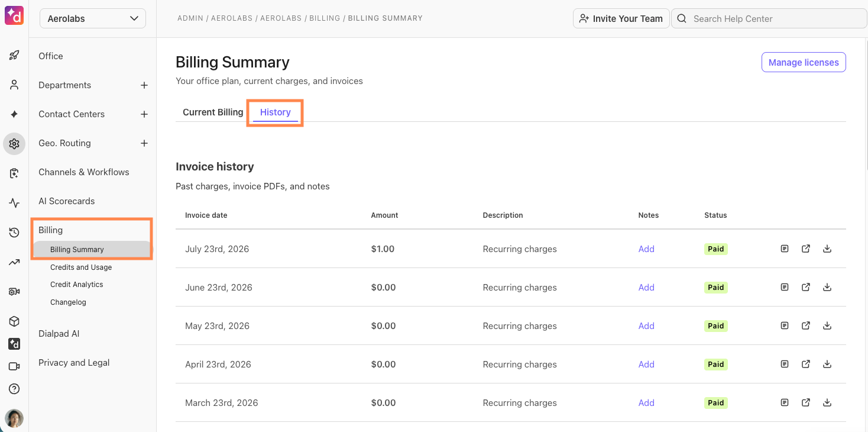Viewport: 868px width, 432px height.
Task: Open the help question mark icon
Action: point(14,389)
